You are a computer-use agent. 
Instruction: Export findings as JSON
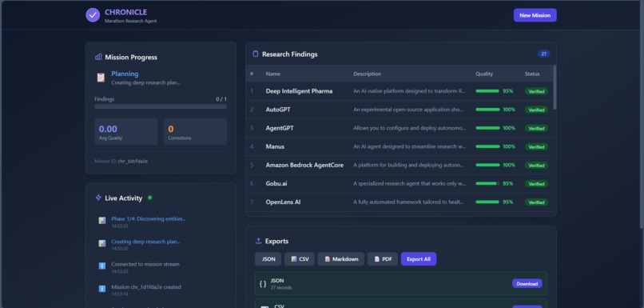[268, 259]
